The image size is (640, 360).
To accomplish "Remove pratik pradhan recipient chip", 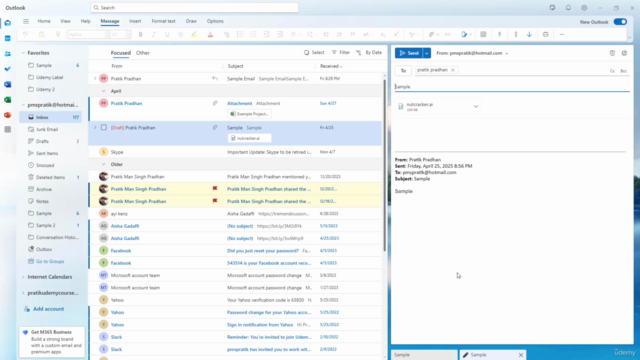I will 453,70.
